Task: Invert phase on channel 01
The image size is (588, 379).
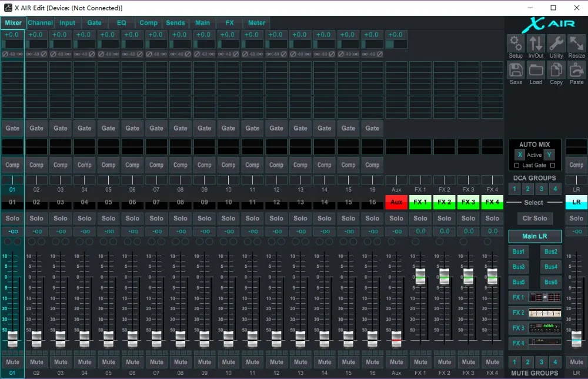Action: (x=5, y=54)
